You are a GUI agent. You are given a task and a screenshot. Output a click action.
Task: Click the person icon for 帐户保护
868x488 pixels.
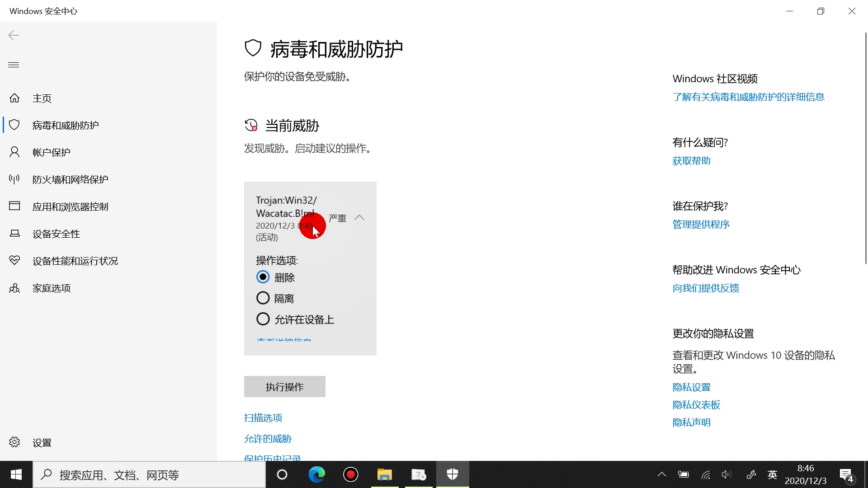[14, 152]
